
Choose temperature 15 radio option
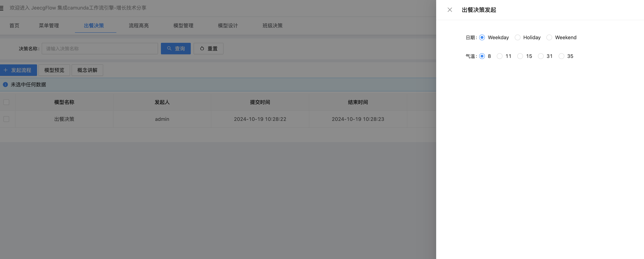click(x=520, y=56)
